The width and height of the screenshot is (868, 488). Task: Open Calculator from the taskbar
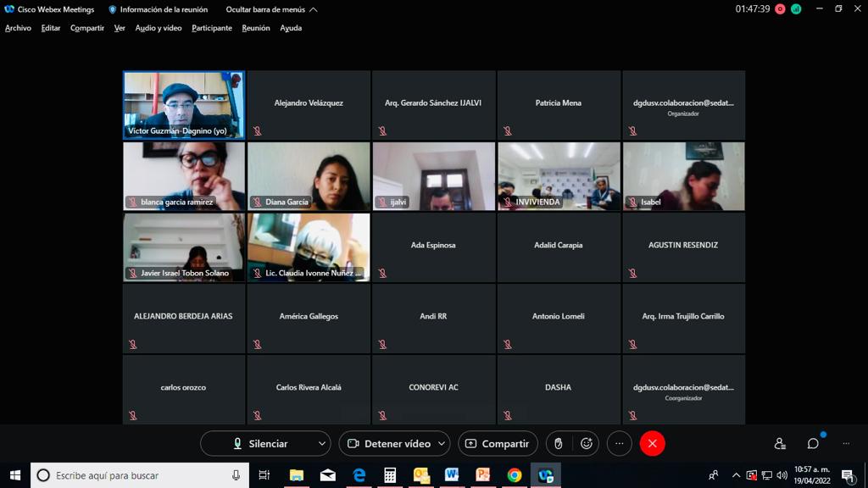coord(390,475)
